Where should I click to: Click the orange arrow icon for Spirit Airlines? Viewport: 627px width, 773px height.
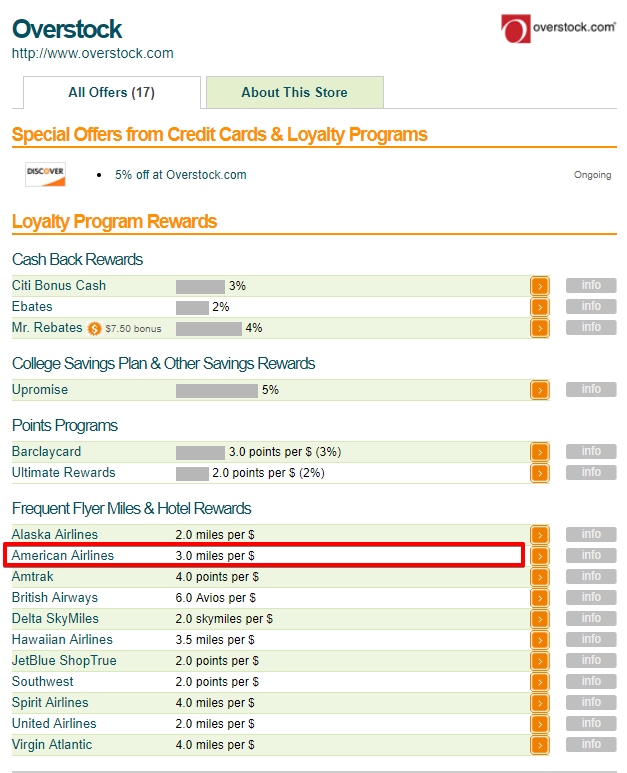540,703
